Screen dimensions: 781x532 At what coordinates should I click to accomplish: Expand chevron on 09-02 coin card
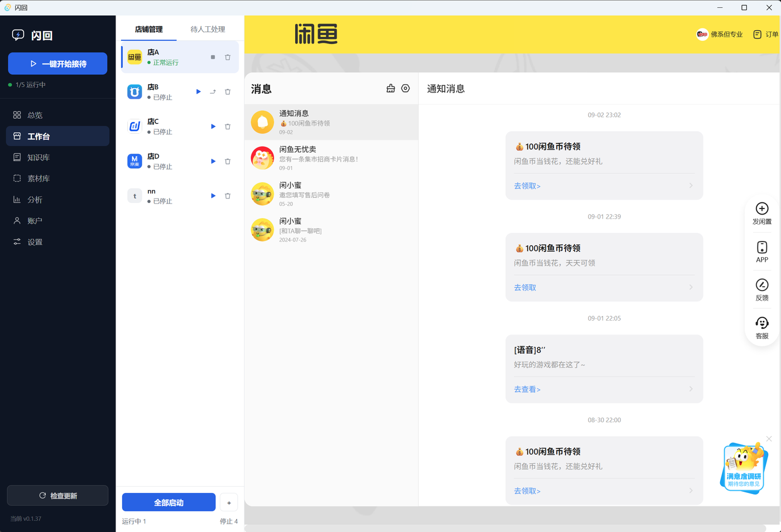(691, 186)
